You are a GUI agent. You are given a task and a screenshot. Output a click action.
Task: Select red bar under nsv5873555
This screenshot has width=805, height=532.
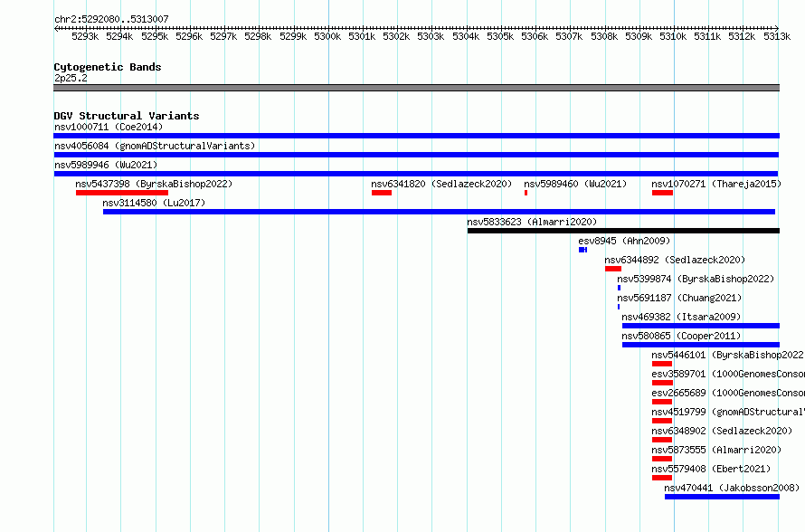[662, 459]
